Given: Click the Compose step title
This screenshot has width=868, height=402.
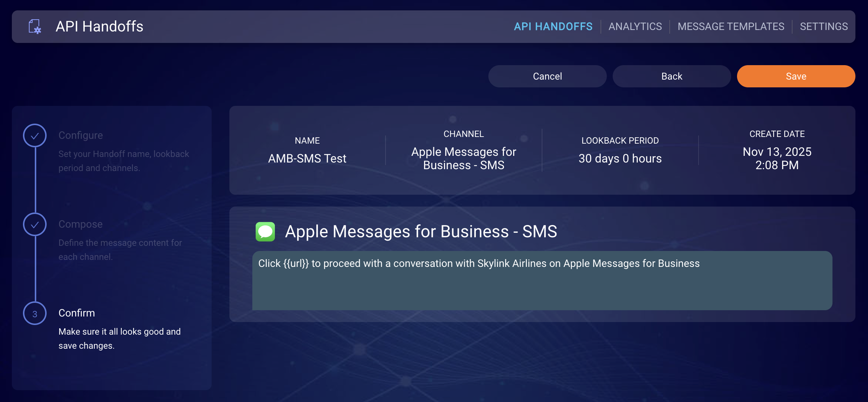Looking at the screenshot, I should click(81, 224).
